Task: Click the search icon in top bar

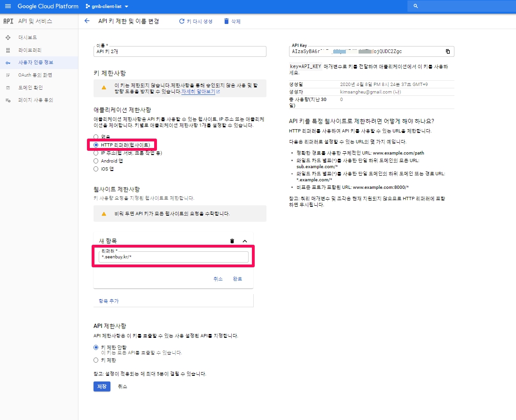Action: 415,7
